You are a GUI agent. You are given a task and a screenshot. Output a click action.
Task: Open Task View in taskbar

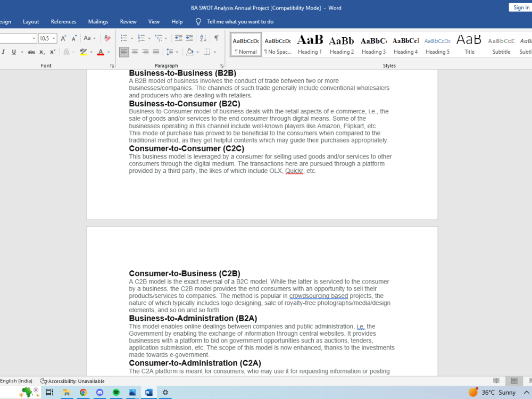(x=49, y=392)
